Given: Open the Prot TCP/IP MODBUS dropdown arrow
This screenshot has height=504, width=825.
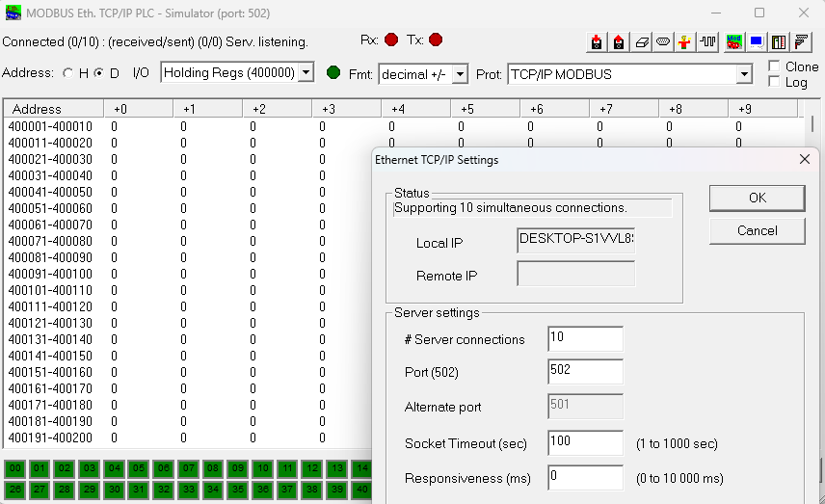Looking at the screenshot, I should pos(744,74).
